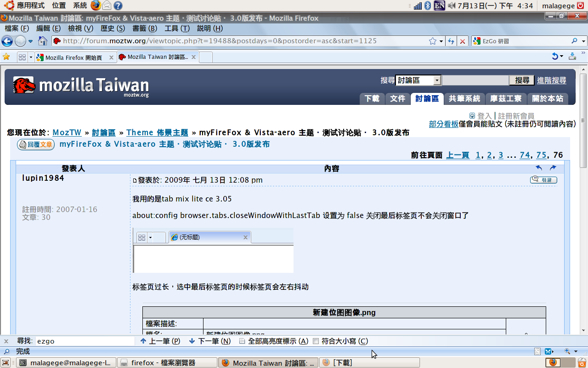Enable the 符合大小寫 checkbox

coord(316,341)
